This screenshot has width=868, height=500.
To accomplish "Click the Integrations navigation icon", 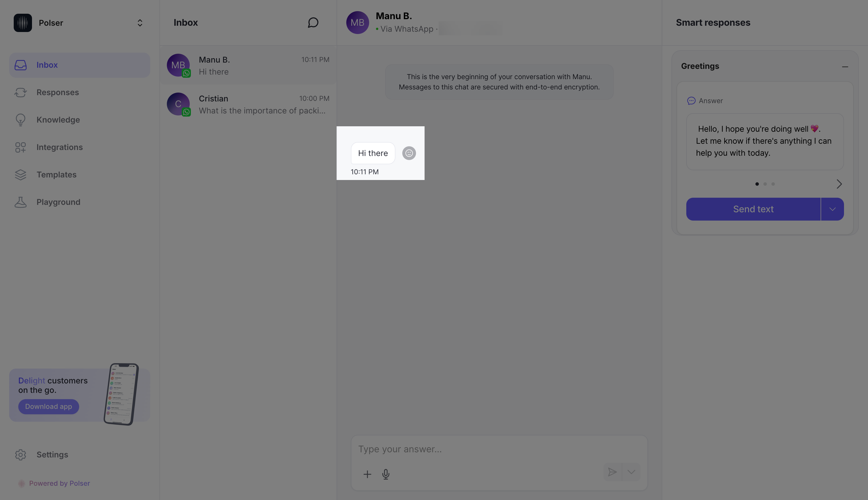I will pos(20,147).
